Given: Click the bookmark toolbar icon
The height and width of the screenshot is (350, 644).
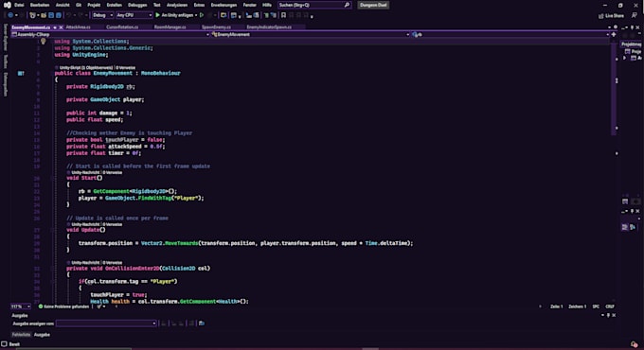Looking at the screenshot, I should click(x=283, y=15).
